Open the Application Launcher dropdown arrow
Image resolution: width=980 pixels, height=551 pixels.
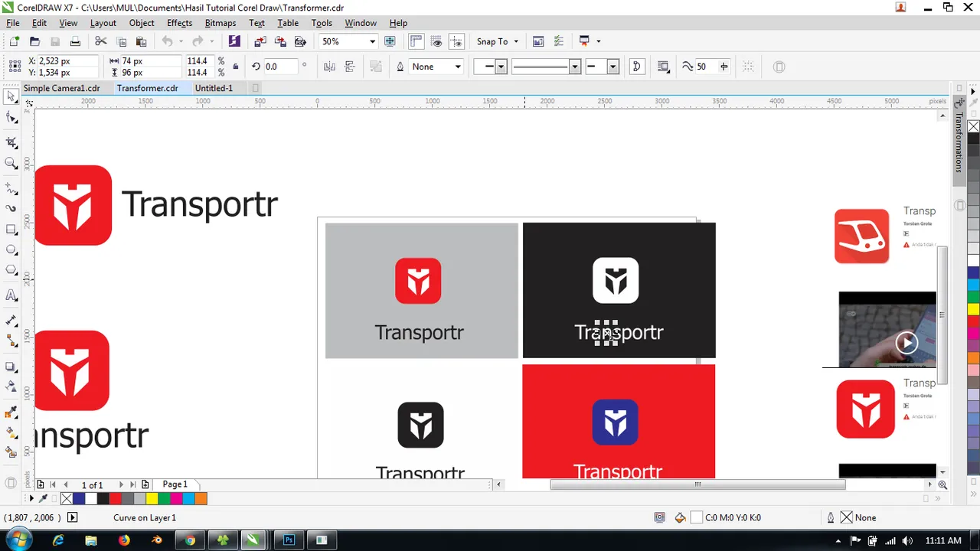point(598,41)
